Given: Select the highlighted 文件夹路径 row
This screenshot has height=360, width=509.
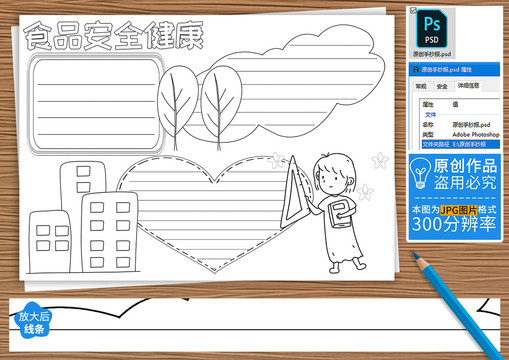Looking at the screenshot, I should coord(460,144).
